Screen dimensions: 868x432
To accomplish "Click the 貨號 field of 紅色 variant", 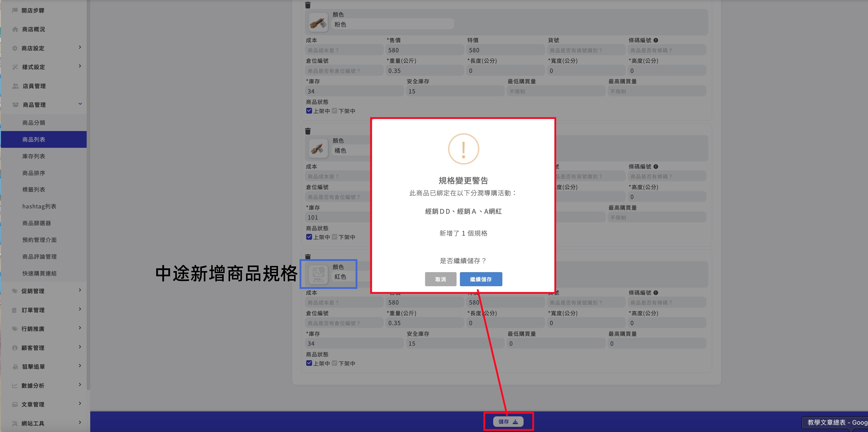I will [586, 303].
